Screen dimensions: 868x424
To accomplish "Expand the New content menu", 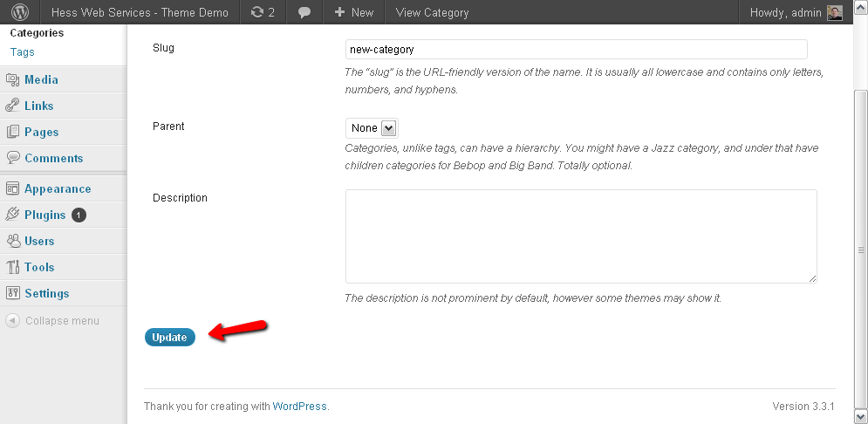I will tap(354, 12).
